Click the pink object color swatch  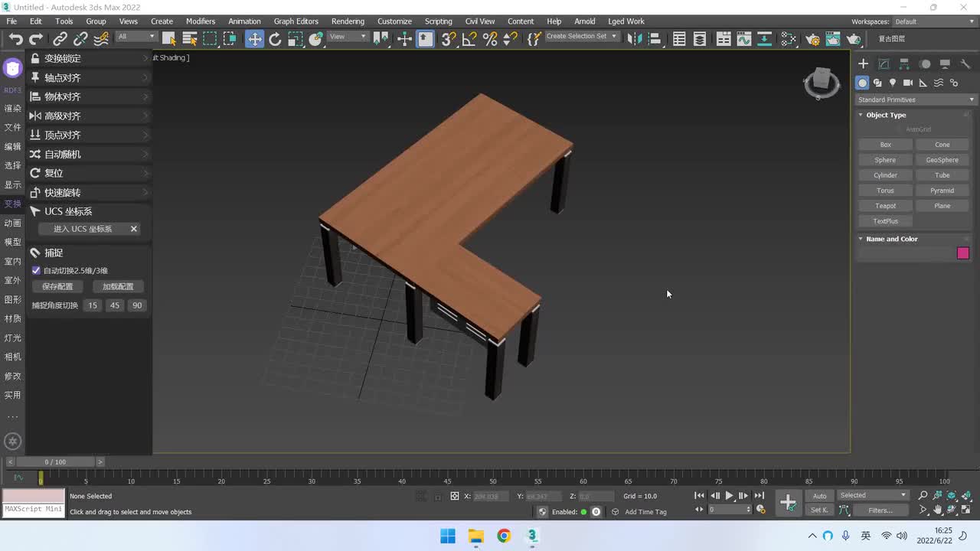pos(962,253)
